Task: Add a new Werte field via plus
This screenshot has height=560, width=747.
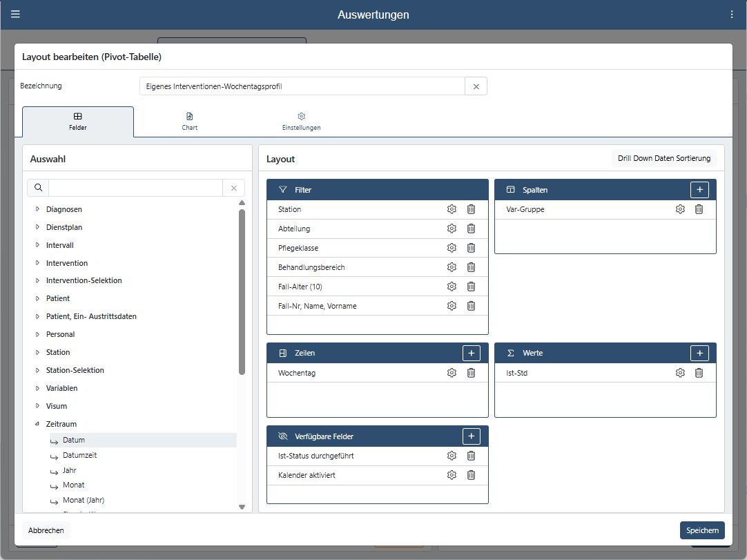Action: 699,353
